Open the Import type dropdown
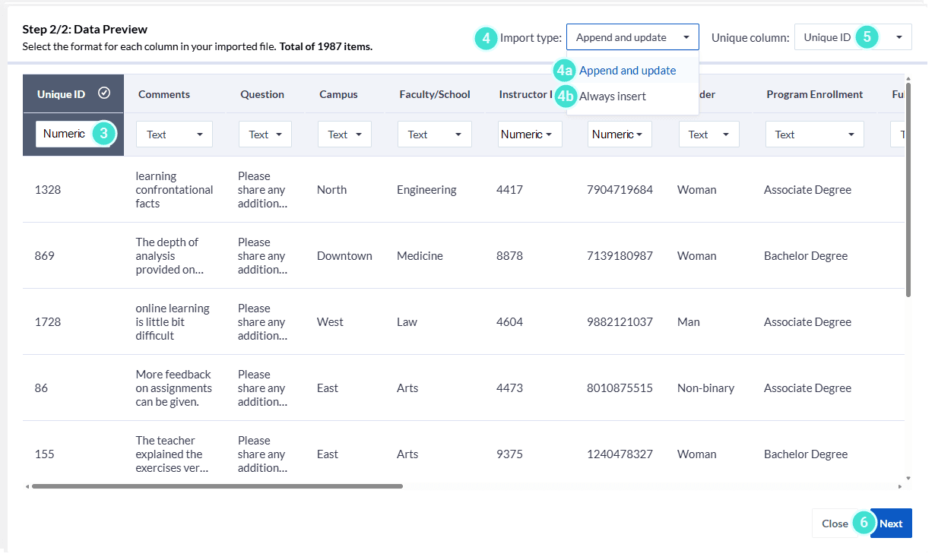Image resolution: width=935 pixels, height=560 pixels. click(x=632, y=37)
